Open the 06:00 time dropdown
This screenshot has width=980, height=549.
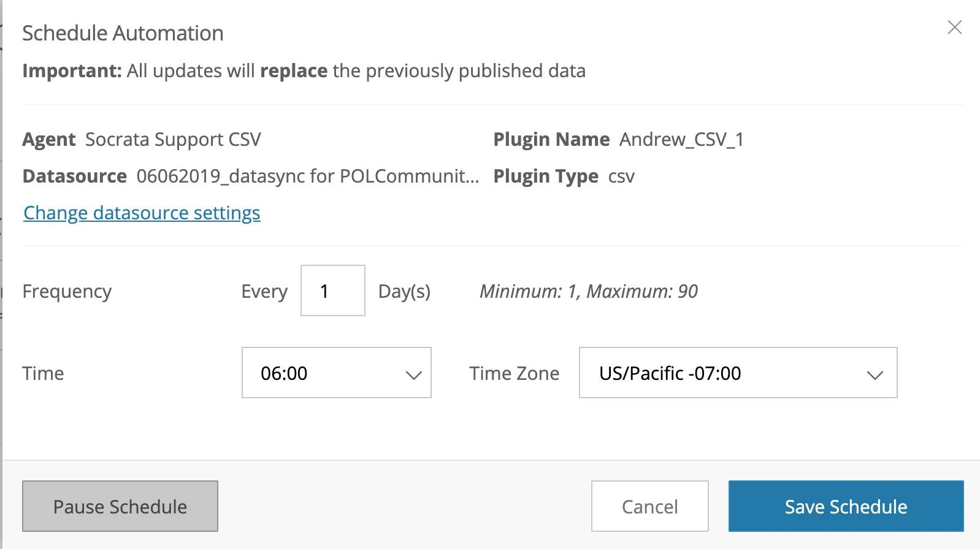click(337, 373)
